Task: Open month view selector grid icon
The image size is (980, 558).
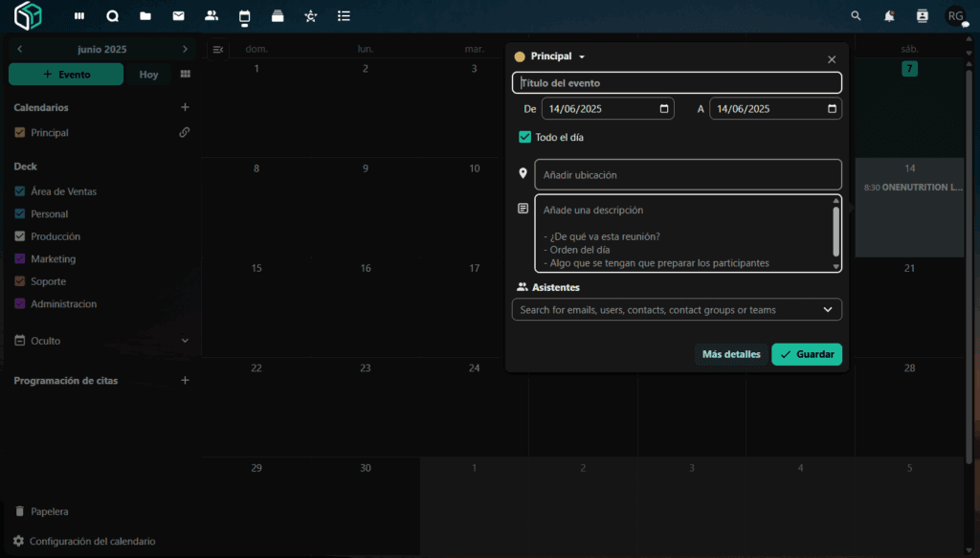Action: coord(185,74)
